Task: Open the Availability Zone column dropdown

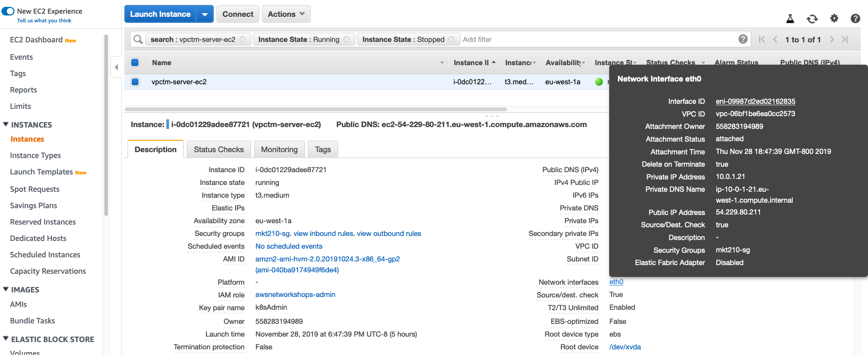Action: click(x=583, y=63)
